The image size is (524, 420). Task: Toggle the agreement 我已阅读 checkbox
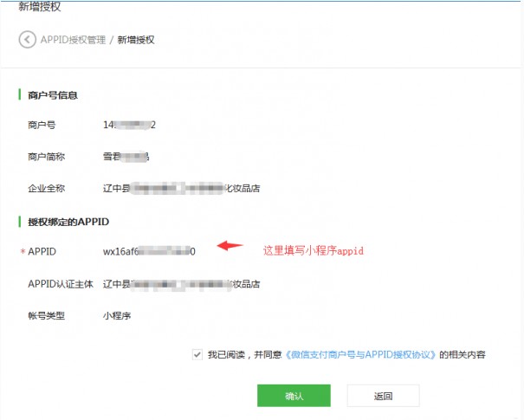point(197,354)
